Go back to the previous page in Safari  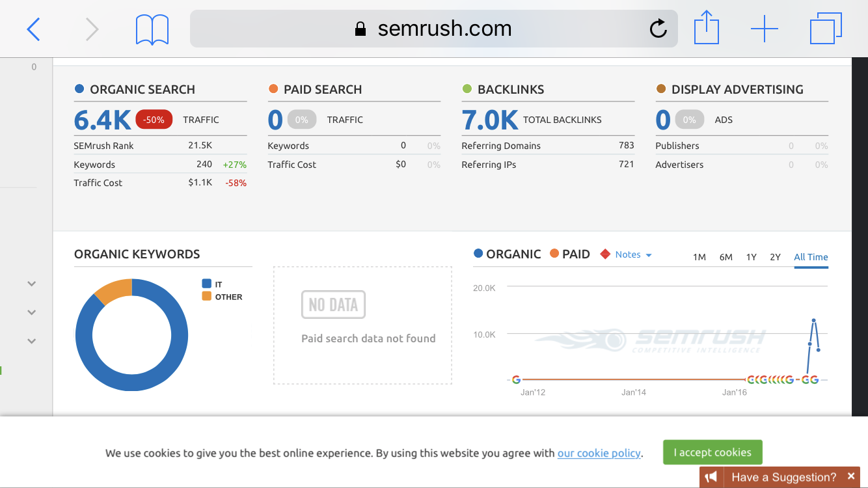coord(33,29)
